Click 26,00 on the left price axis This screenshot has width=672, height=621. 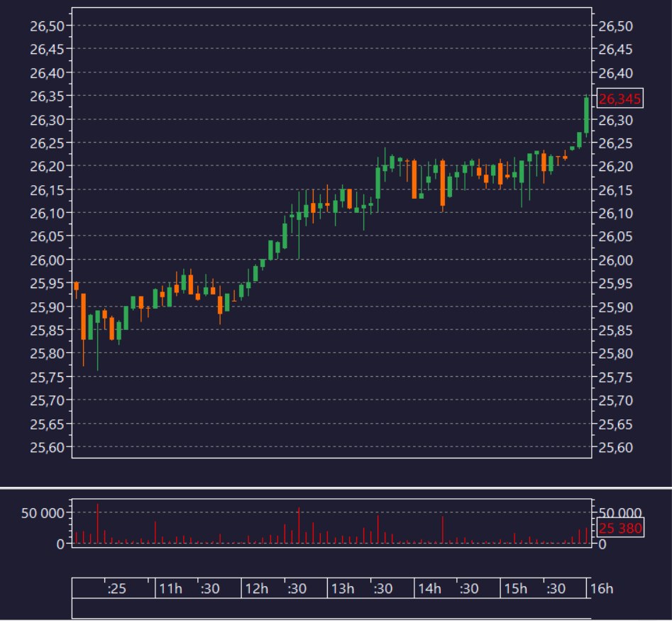pyautogui.click(x=47, y=260)
